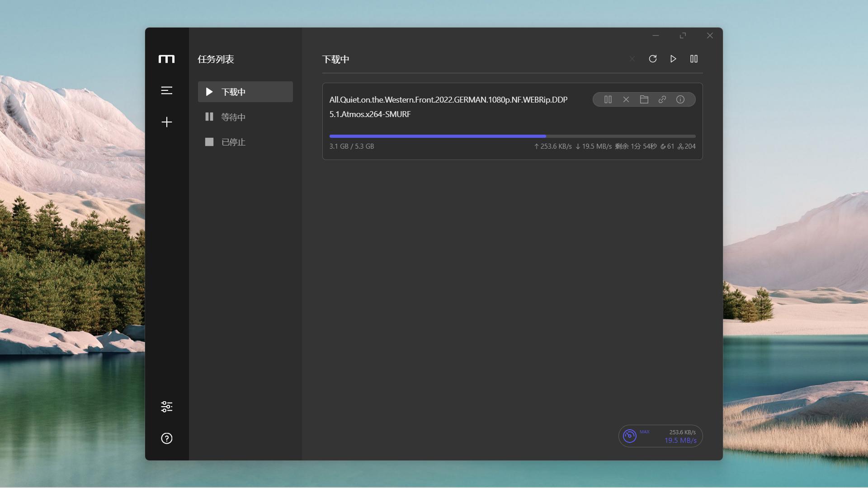Image resolution: width=868 pixels, height=488 pixels.
Task: Refresh the task list
Action: click(x=652, y=59)
